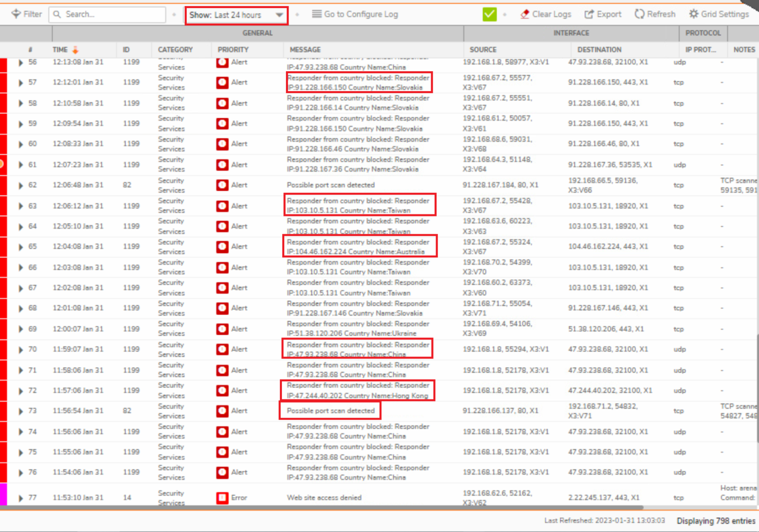This screenshot has height=532, width=759.
Task: Click in the Search input field
Action: [x=112, y=14]
